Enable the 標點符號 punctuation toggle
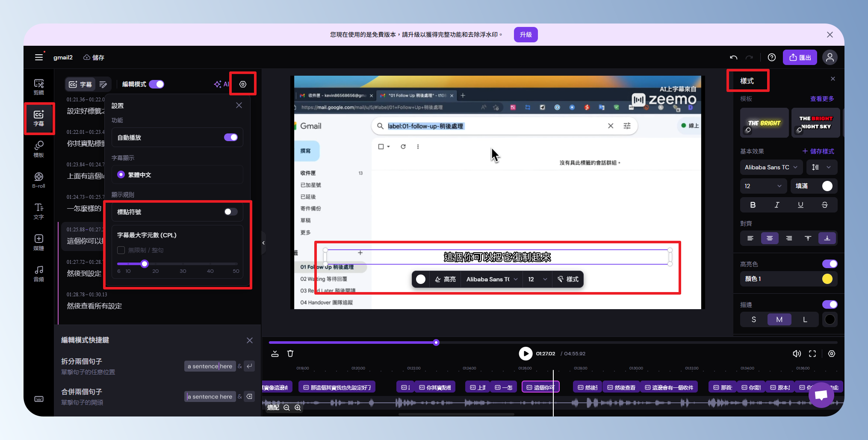Viewport: 868px width, 440px height. 230,212
